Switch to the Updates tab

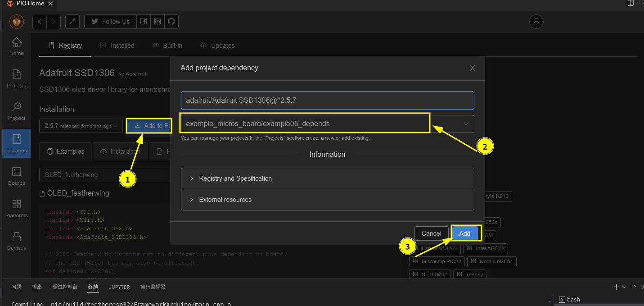tap(217, 46)
